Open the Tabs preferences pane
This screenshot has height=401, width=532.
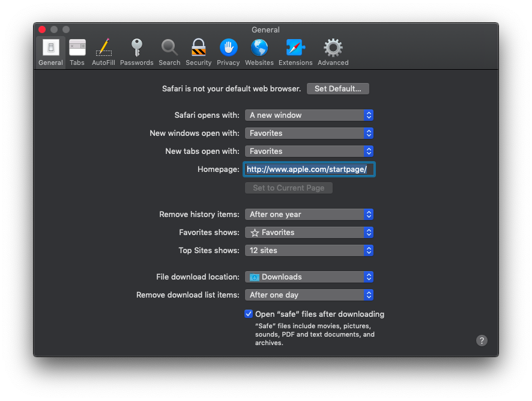77,52
